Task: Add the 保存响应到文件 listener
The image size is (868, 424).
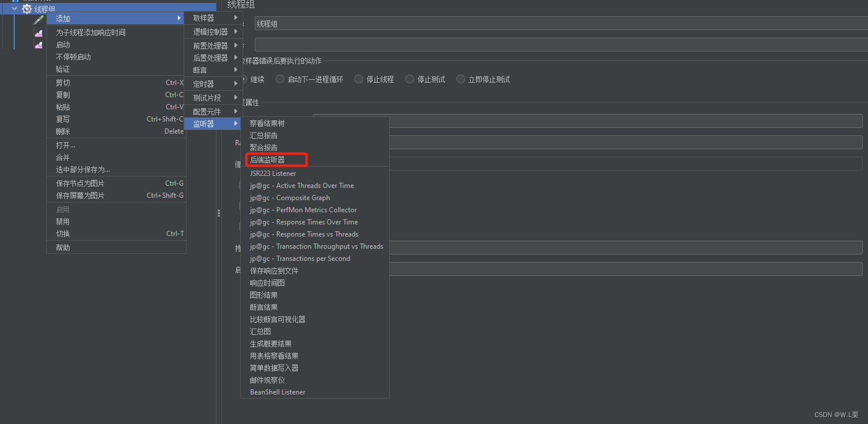Action: tap(315, 271)
